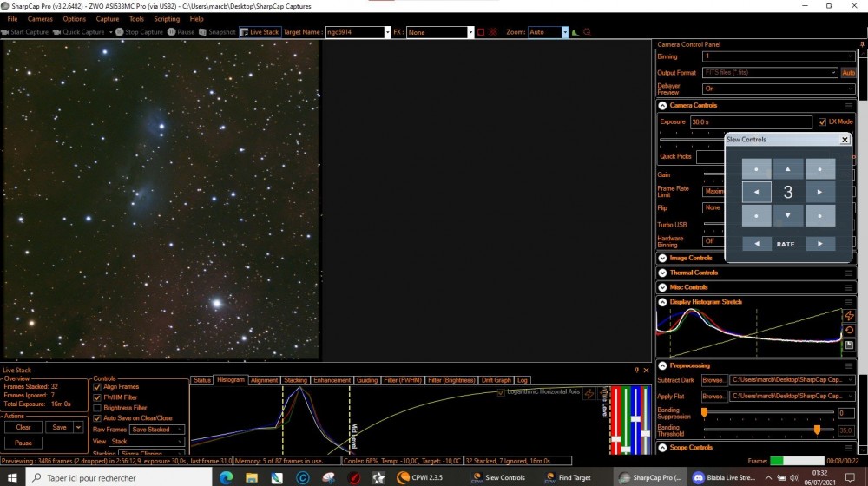Uncheck Align Frames checkbox

point(97,387)
